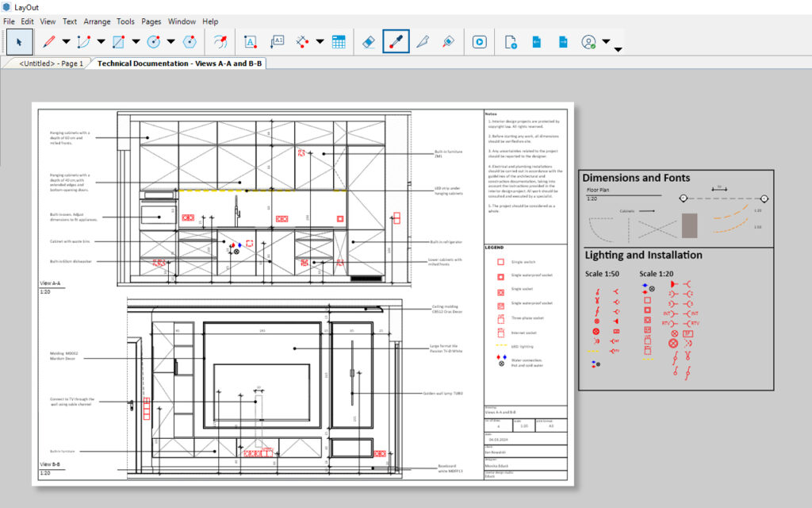This screenshot has height=508, width=812.
Task: Activate the Style eyedropper tool
Action: pos(396,42)
